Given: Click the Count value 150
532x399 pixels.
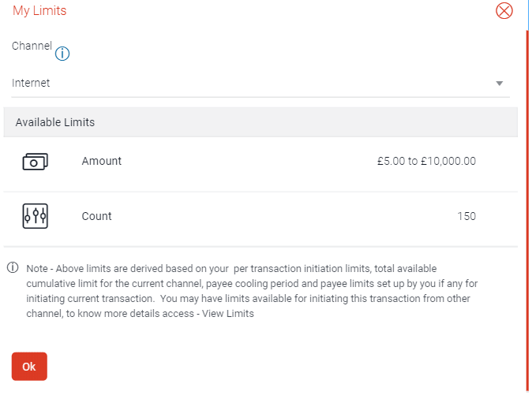Looking at the screenshot, I should click(466, 216).
